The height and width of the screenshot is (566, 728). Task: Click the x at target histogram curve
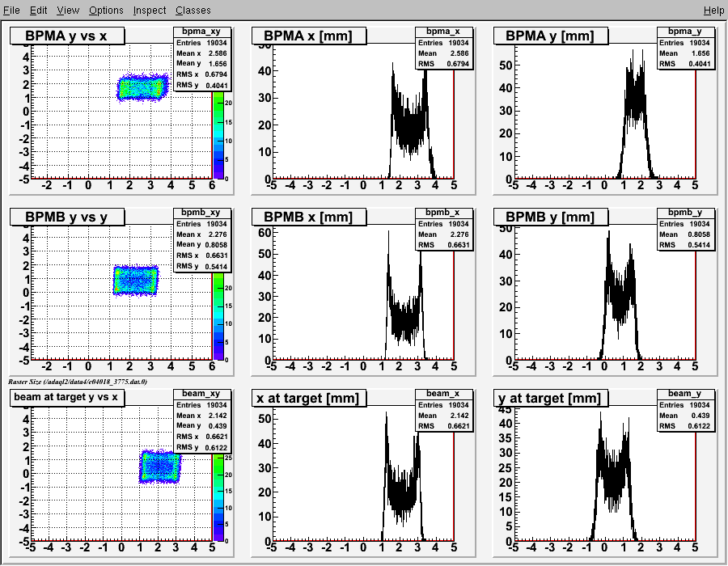402,499
